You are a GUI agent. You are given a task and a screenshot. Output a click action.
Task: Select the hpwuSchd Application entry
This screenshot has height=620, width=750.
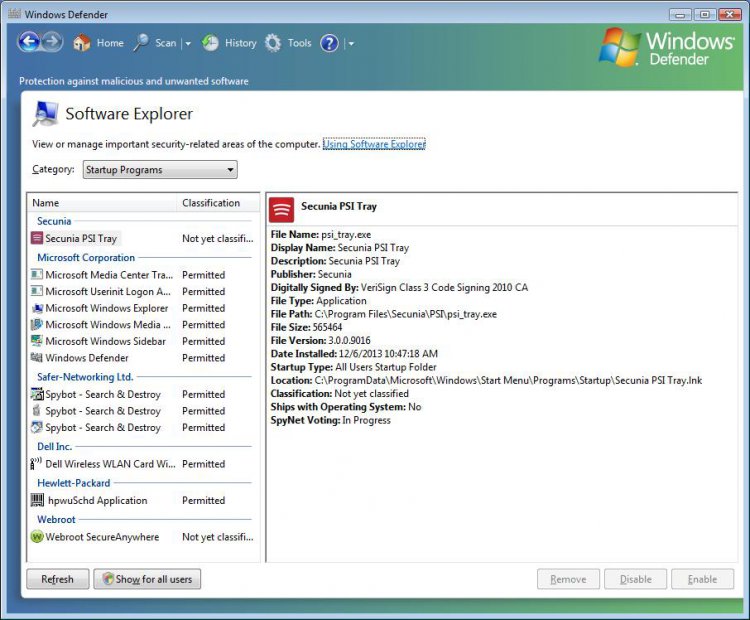tap(98, 500)
